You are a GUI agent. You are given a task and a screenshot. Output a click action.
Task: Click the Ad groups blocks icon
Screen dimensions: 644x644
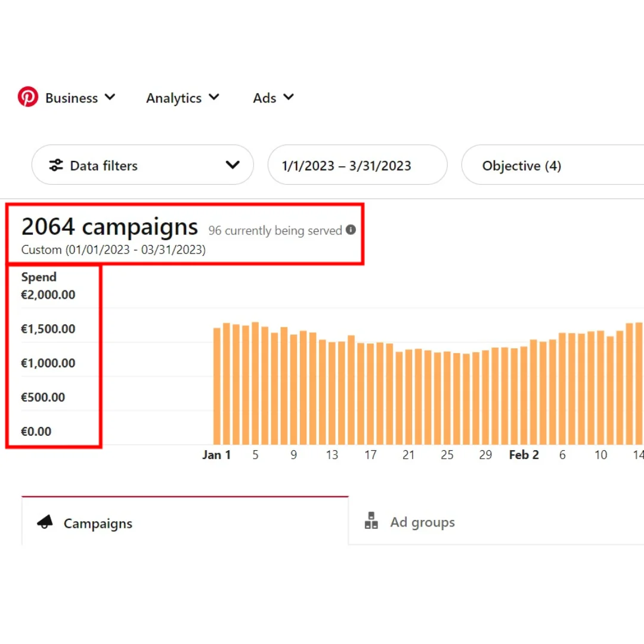(371, 521)
